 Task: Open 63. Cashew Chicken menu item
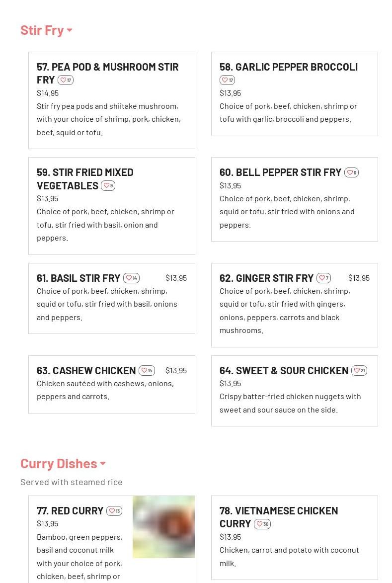pos(86,370)
